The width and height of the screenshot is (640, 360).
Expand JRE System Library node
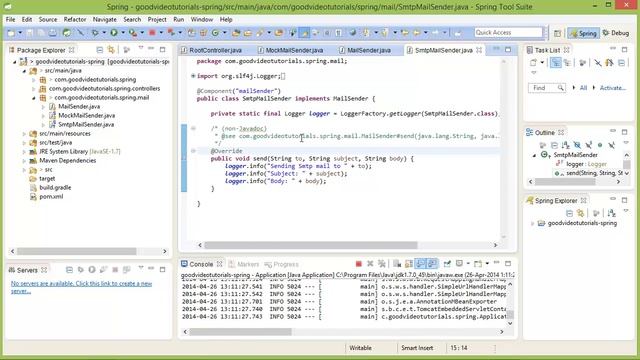24,151
